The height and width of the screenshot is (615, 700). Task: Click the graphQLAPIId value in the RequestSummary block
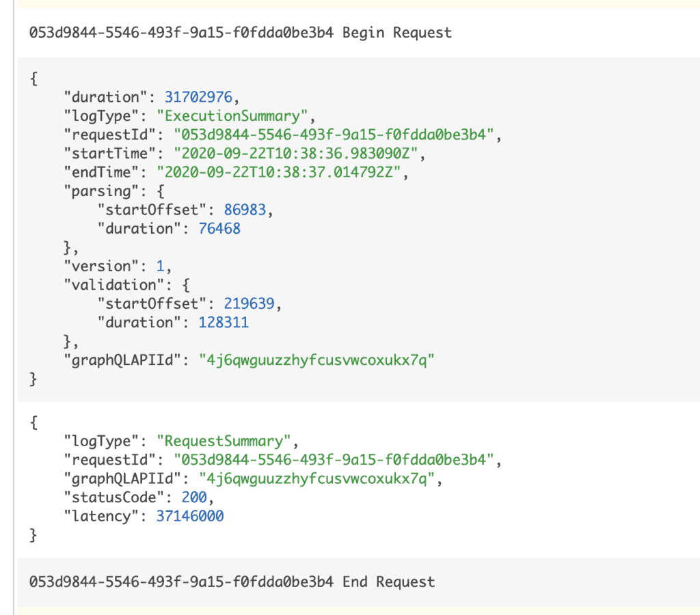[317, 479]
